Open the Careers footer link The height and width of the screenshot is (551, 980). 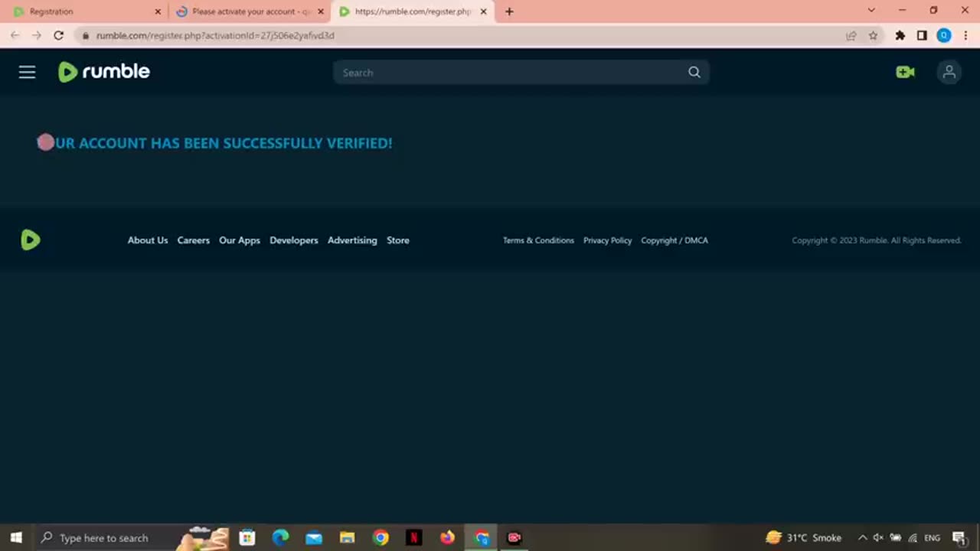[194, 240]
